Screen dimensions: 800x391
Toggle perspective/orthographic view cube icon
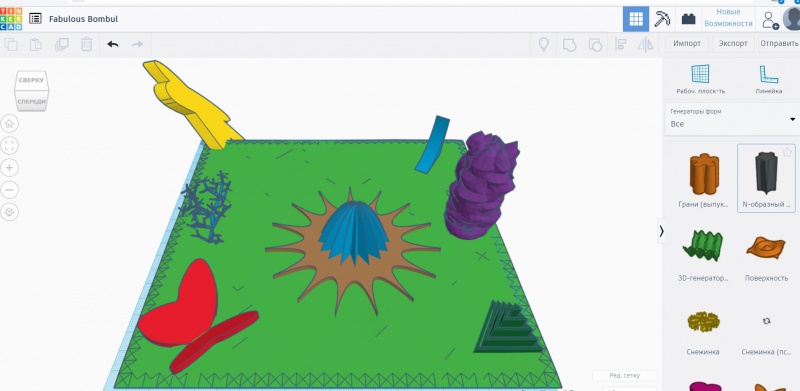tap(9, 211)
